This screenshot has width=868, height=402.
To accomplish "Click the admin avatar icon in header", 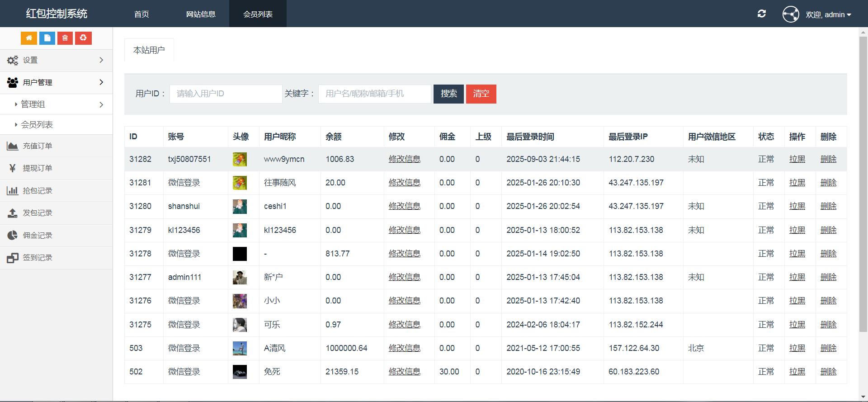I will click(x=791, y=14).
